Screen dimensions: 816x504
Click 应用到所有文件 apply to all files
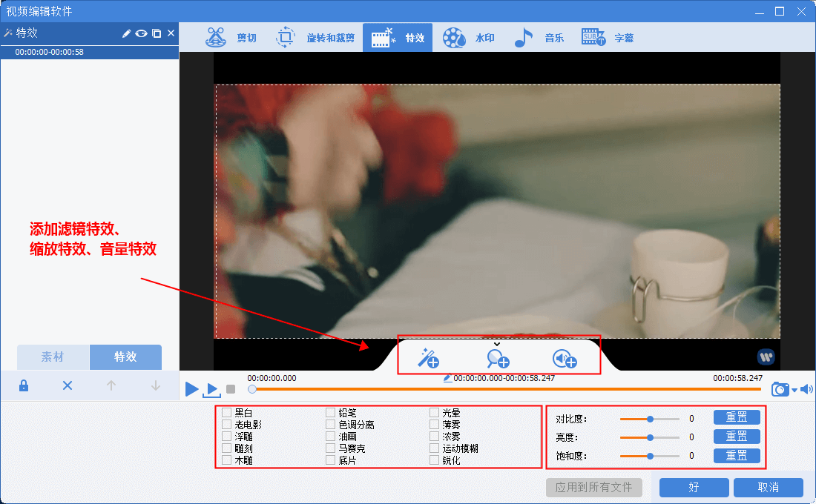pyautogui.click(x=593, y=488)
